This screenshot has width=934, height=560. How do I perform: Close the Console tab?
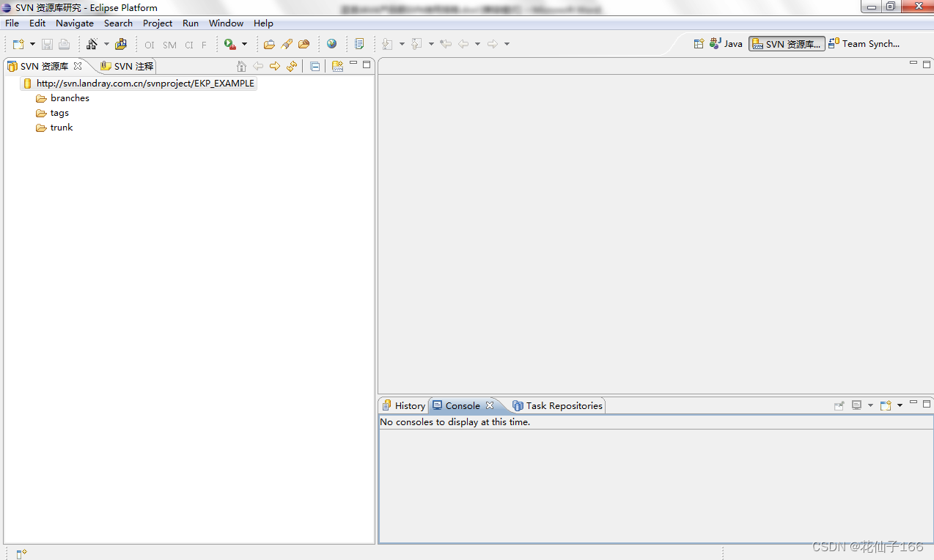pos(490,405)
